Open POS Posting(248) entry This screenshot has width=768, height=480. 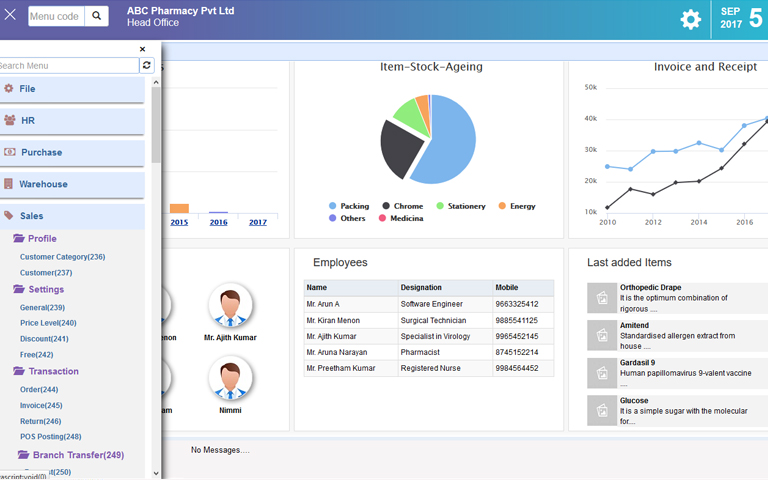[x=50, y=436]
